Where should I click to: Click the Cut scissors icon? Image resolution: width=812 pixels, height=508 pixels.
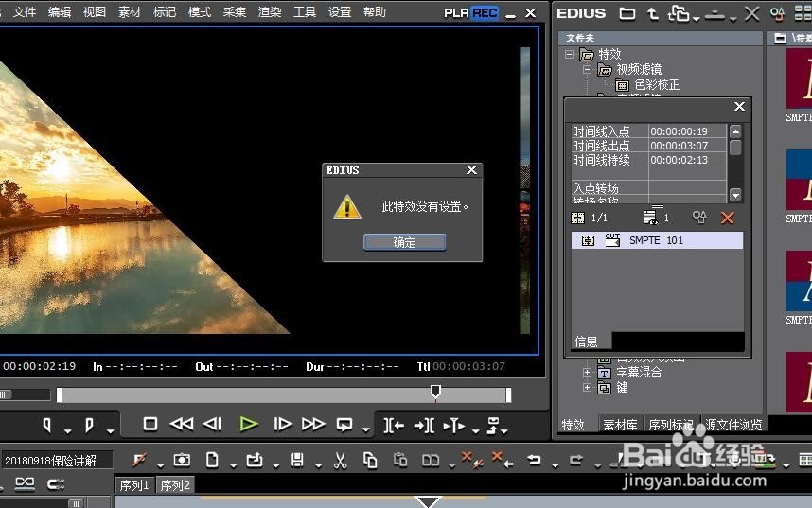341,460
